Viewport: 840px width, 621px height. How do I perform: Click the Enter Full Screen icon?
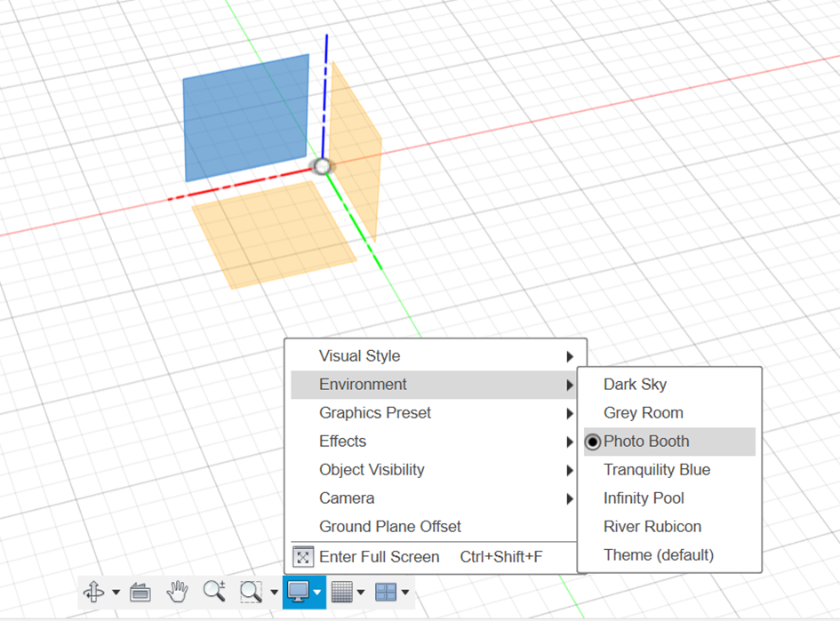303,557
